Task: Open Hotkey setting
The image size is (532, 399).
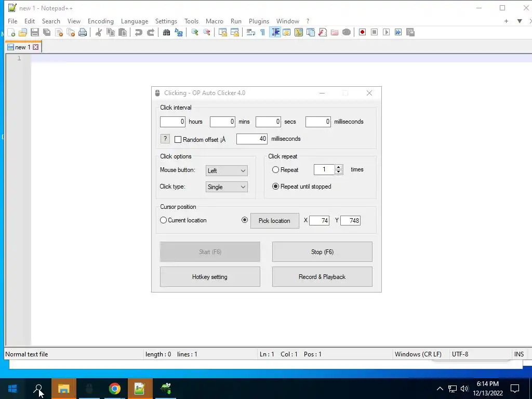Action: pos(210,277)
